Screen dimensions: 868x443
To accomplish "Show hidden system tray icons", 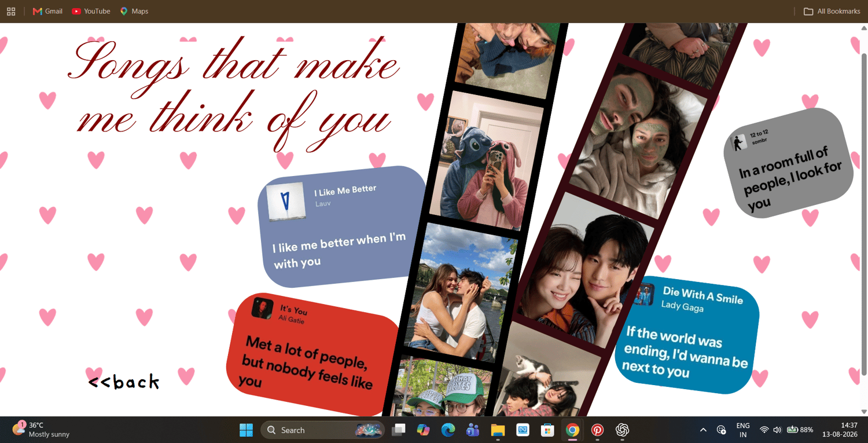I will [x=703, y=430].
